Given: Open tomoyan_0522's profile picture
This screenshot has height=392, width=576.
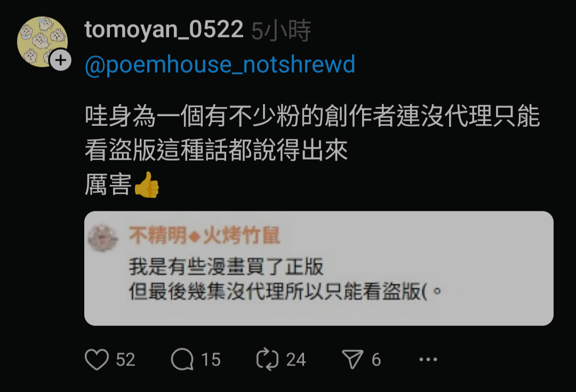Looking at the screenshot, I should click(x=42, y=42).
